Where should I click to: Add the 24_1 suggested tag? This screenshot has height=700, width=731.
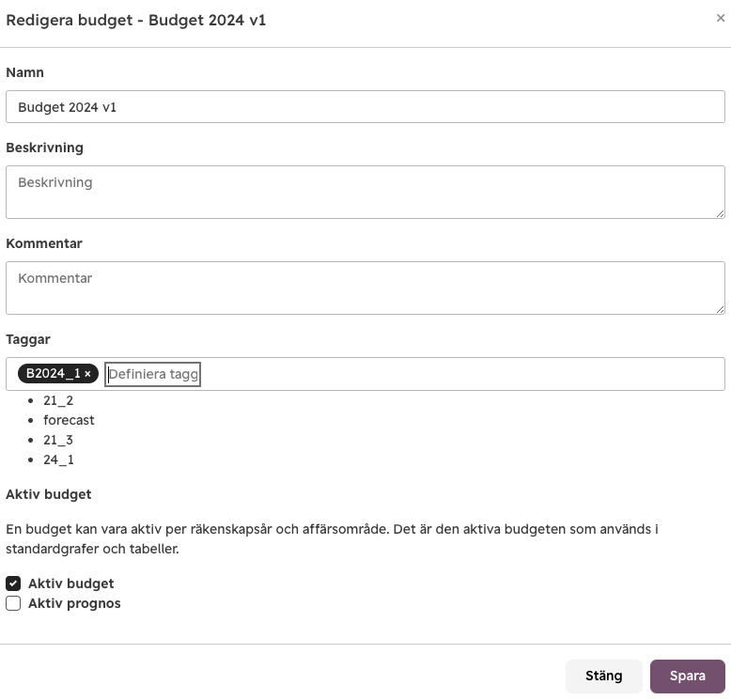(x=58, y=459)
